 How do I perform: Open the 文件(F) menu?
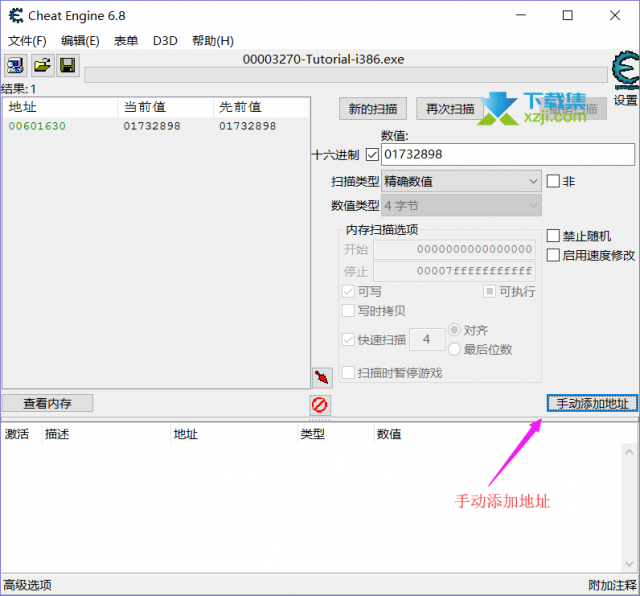pos(27,41)
